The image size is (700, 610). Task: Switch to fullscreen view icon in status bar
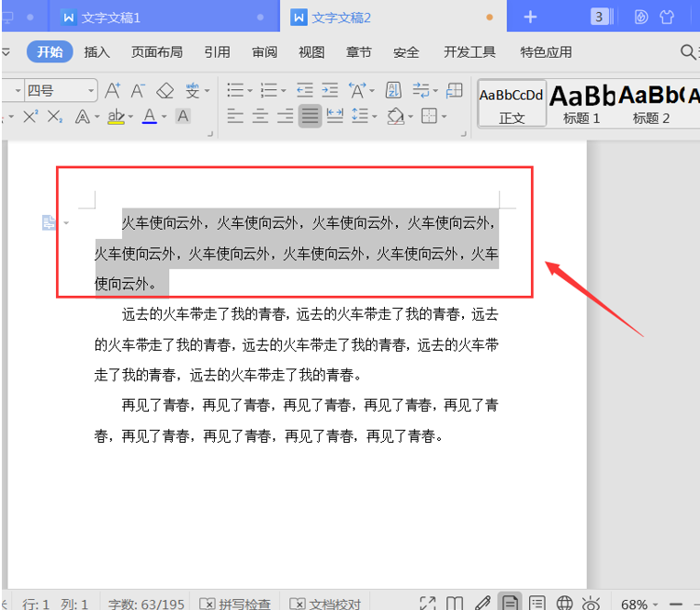(x=428, y=603)
